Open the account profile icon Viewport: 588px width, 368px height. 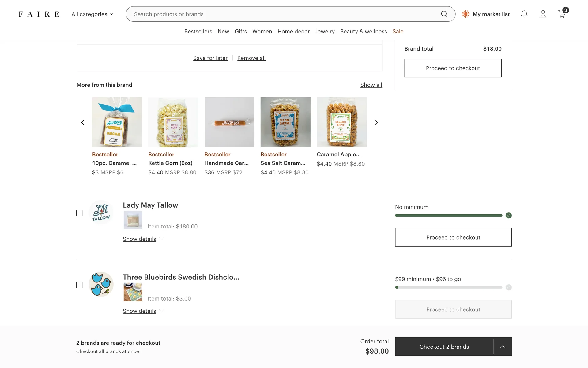(x=543, y=14)
